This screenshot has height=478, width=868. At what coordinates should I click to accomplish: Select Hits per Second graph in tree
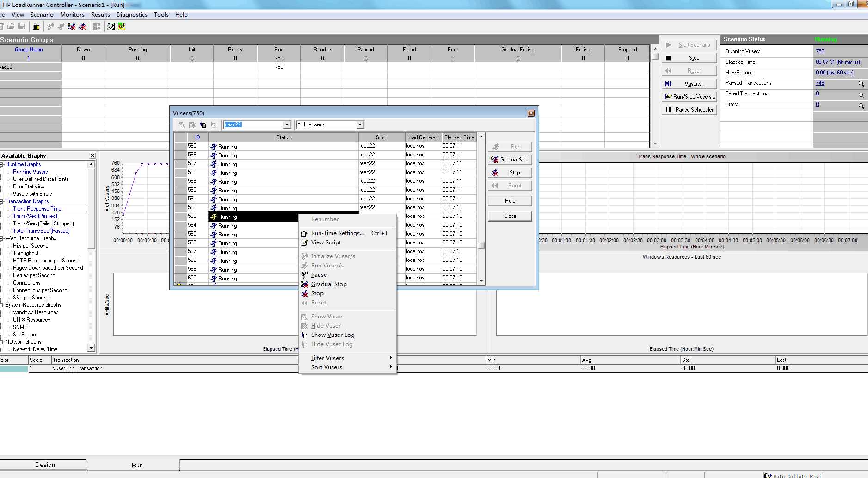(x=31, y=246)
